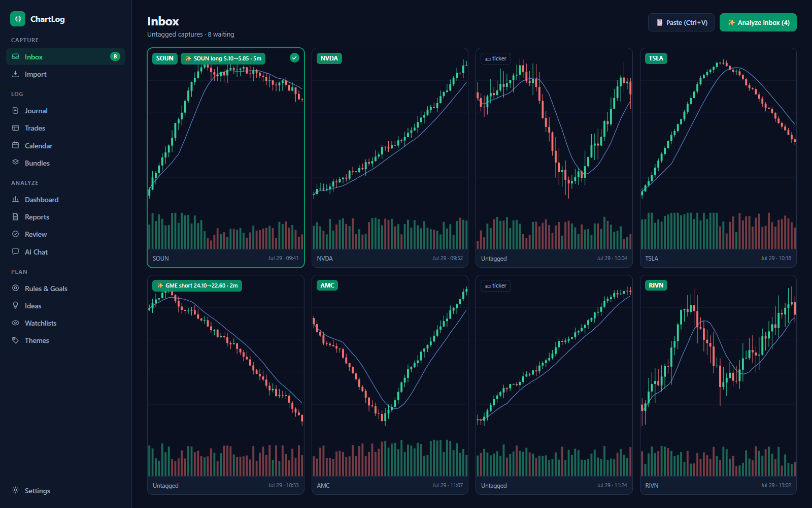Click the NVDA ticker tag

pos(329,58)
